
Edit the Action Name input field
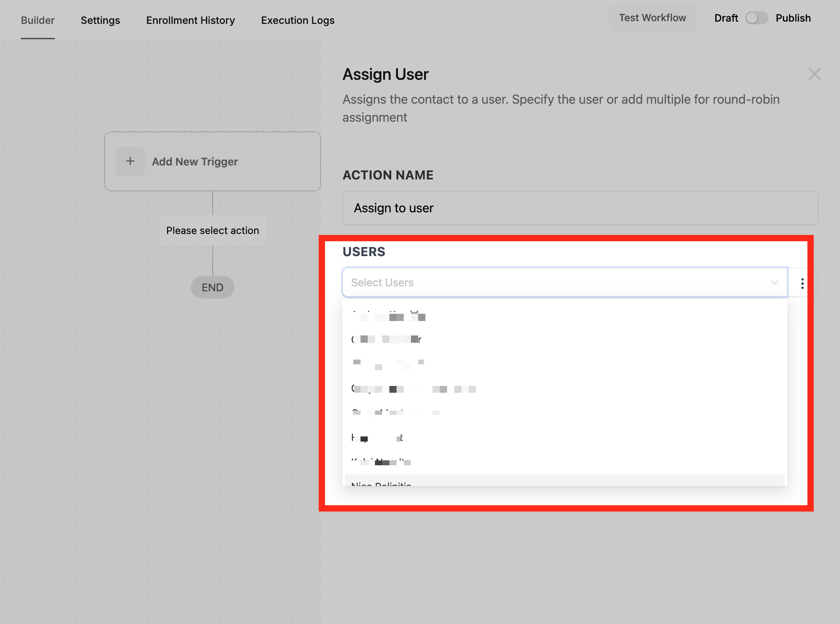580,208
